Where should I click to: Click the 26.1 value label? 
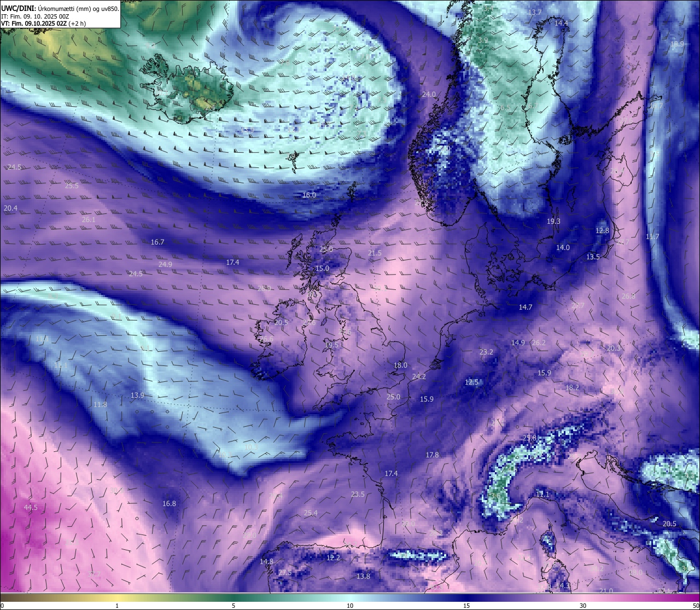[88, 219]
